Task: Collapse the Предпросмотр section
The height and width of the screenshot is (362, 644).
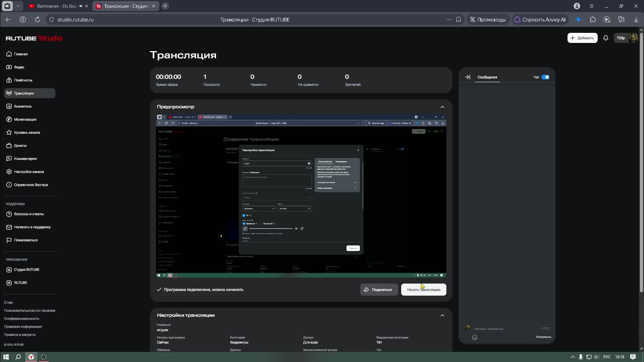Action: click(x=442, y=107)
